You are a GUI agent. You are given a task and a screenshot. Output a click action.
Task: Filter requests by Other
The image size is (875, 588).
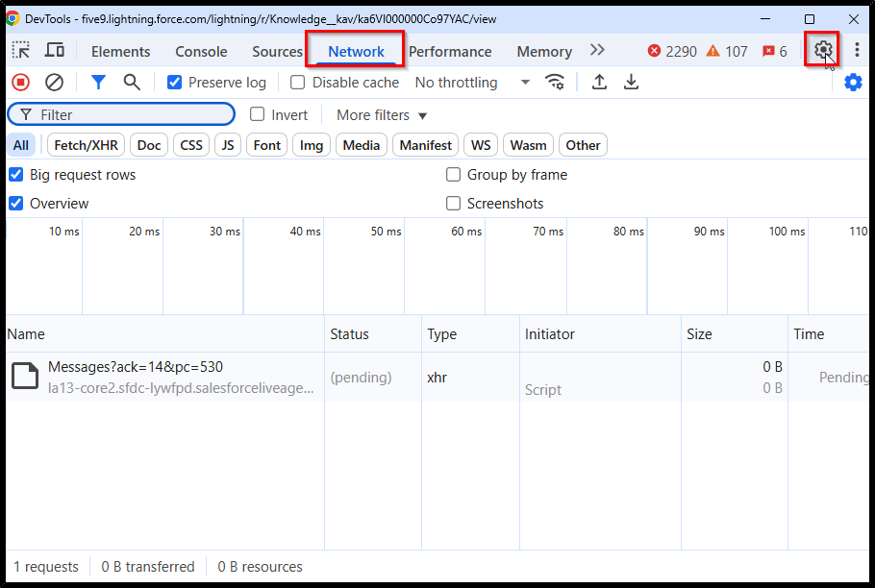[x=583, y=145]
